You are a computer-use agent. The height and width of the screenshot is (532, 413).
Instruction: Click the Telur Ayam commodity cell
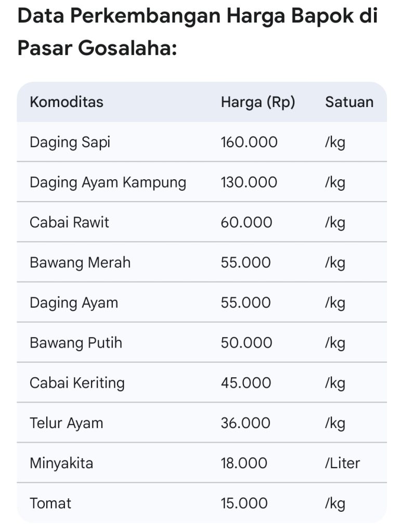click(67, 423)
